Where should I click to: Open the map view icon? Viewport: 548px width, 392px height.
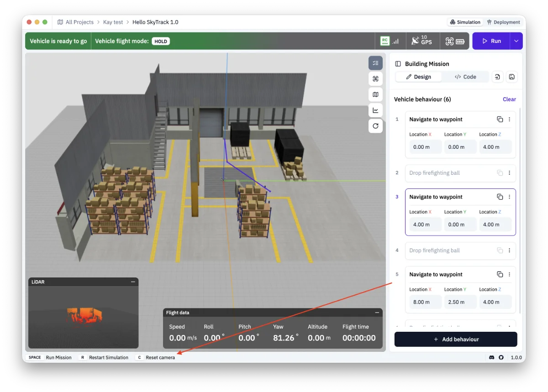pos(375,94)
